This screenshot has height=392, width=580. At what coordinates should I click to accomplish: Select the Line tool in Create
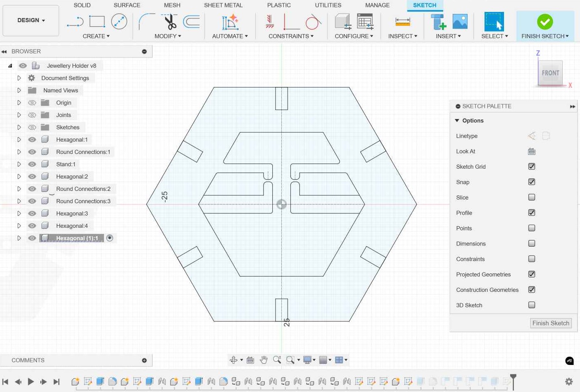(x=75, y=22)
